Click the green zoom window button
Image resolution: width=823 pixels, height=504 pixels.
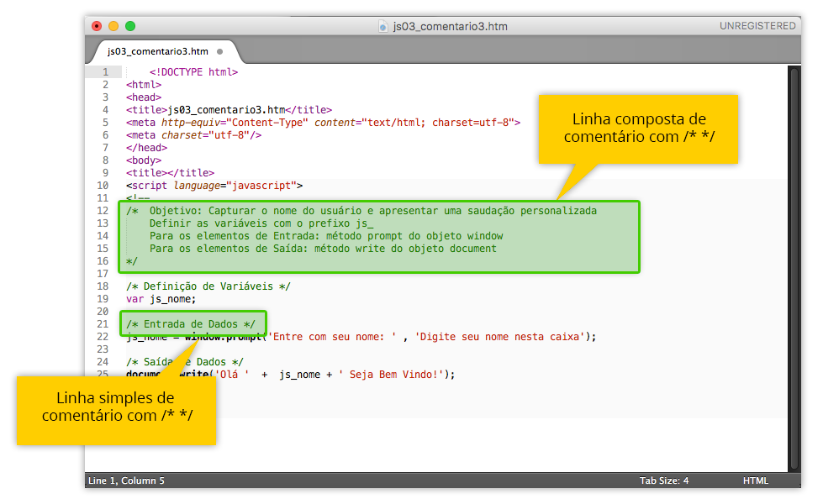pyautogui.click(x=130, y=26)
